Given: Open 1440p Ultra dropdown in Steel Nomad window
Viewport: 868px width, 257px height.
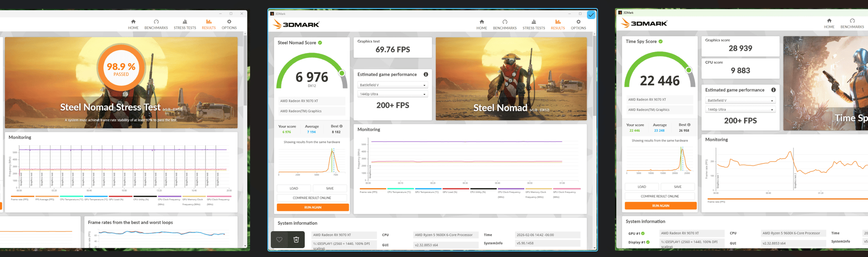Looking at the screenshot, I should [x=392, y=94].
